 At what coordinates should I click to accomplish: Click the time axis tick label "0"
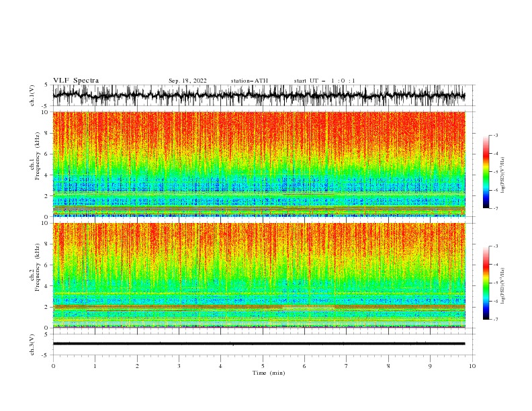coord(53,366)
